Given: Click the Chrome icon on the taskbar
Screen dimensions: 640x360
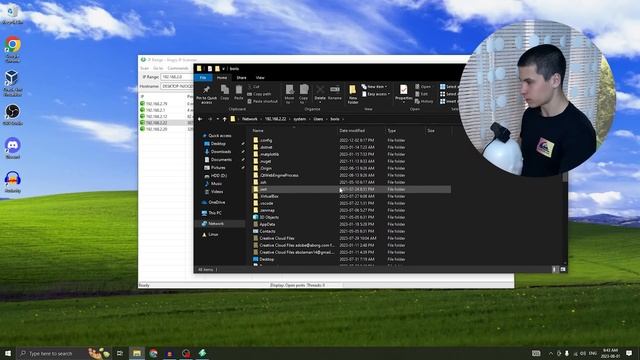Looking at the screenshot, I should 153,353.
